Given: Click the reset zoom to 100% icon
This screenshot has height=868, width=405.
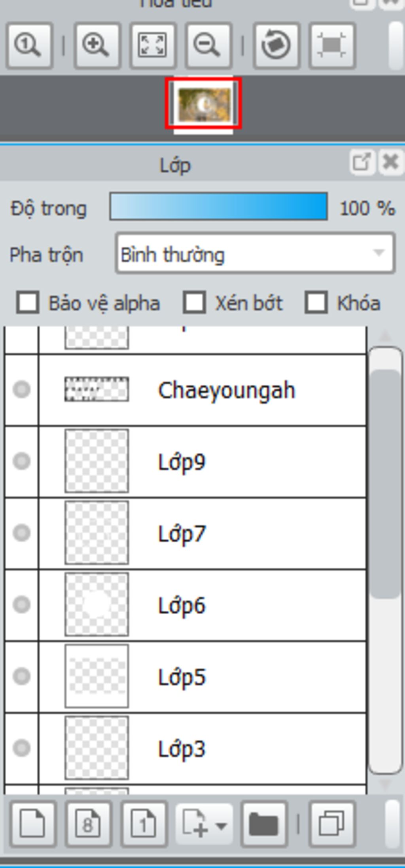Looking at the screenshot, I should (x=29, y=46).
